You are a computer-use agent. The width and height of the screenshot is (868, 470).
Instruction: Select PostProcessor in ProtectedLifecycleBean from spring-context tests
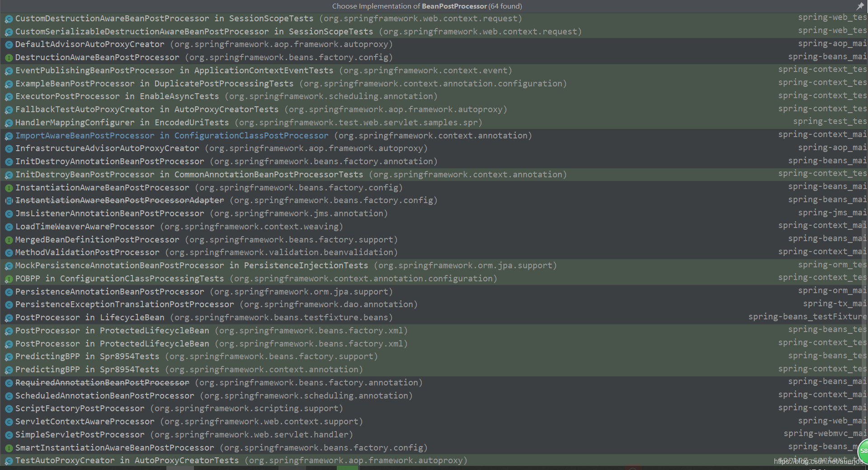[x=434, y=344]
